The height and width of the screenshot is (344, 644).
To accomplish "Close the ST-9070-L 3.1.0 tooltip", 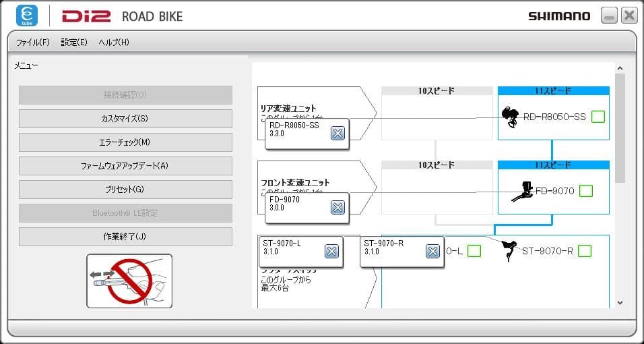I will point(331,251).
